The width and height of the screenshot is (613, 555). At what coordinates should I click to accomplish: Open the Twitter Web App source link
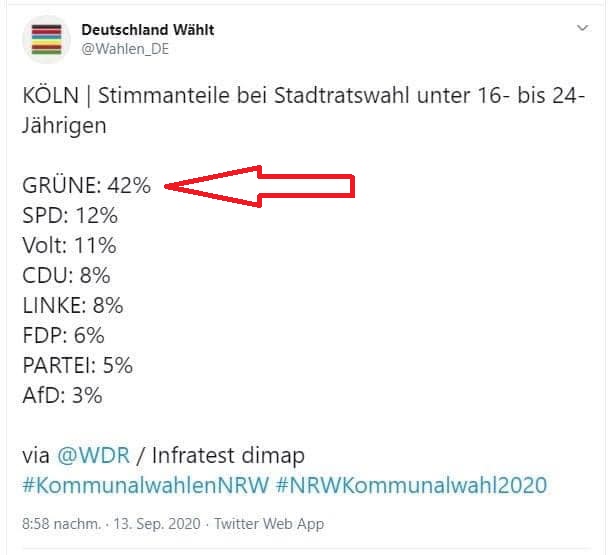(x=269, y=524)
